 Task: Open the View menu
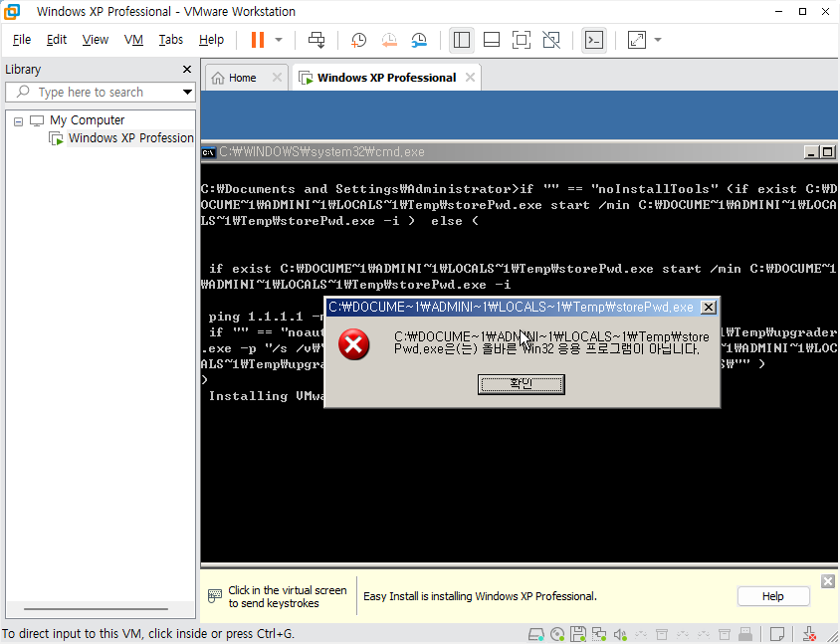point(95,40)
